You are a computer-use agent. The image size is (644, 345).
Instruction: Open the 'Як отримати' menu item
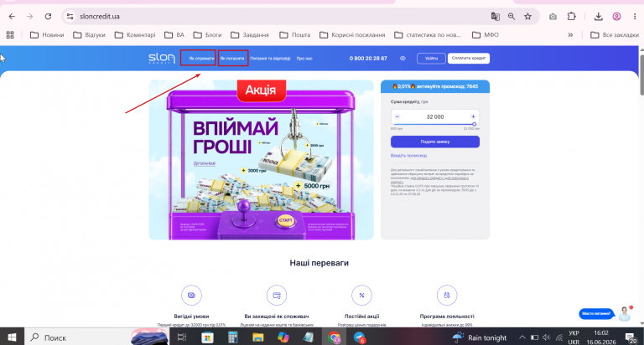[201, 59]
